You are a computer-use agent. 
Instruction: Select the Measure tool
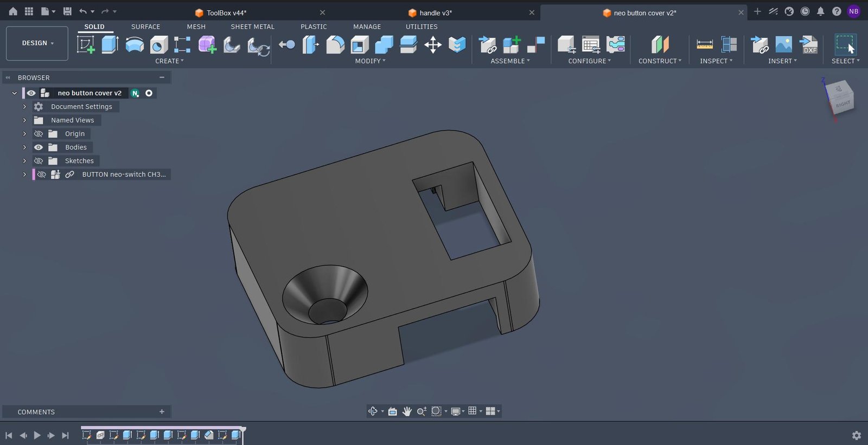705,44
